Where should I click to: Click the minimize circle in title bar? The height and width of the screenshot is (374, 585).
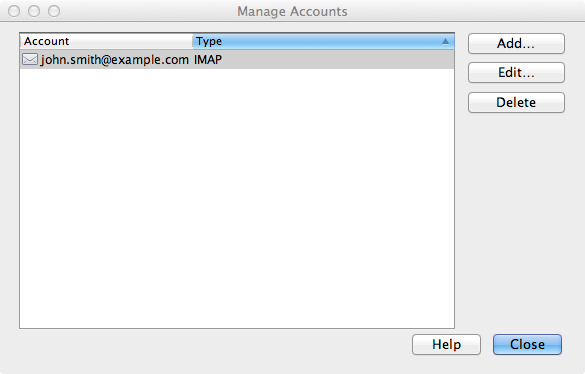(34, 11)
